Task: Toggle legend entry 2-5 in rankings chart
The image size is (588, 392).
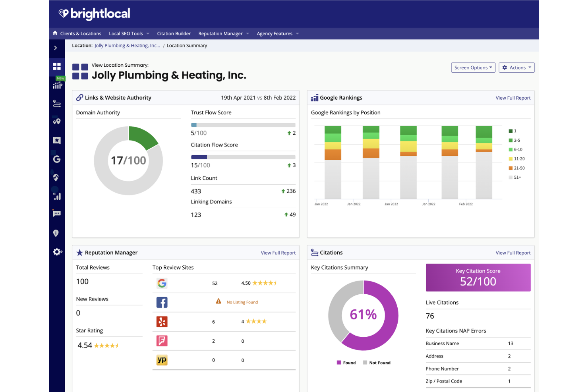Action: 514,140
